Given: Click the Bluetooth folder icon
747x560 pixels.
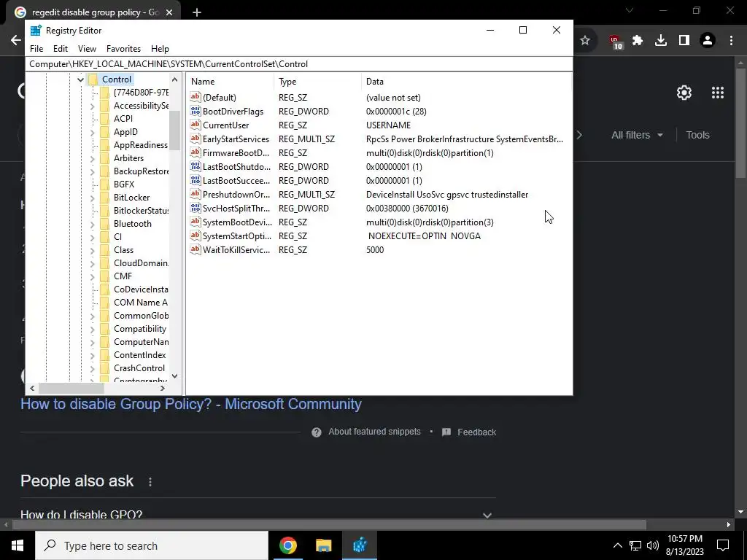Looking at the screenshot, I should click(105, 223).
